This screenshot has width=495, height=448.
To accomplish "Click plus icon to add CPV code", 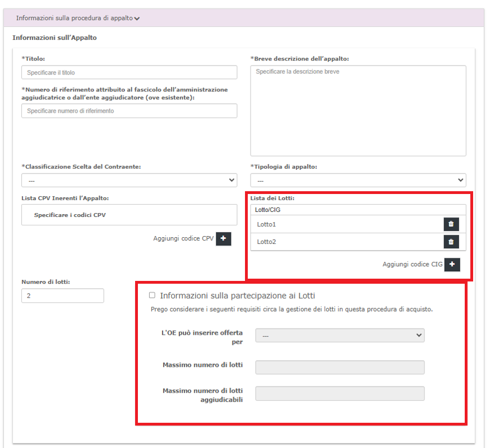I will (x=223, y=239).
